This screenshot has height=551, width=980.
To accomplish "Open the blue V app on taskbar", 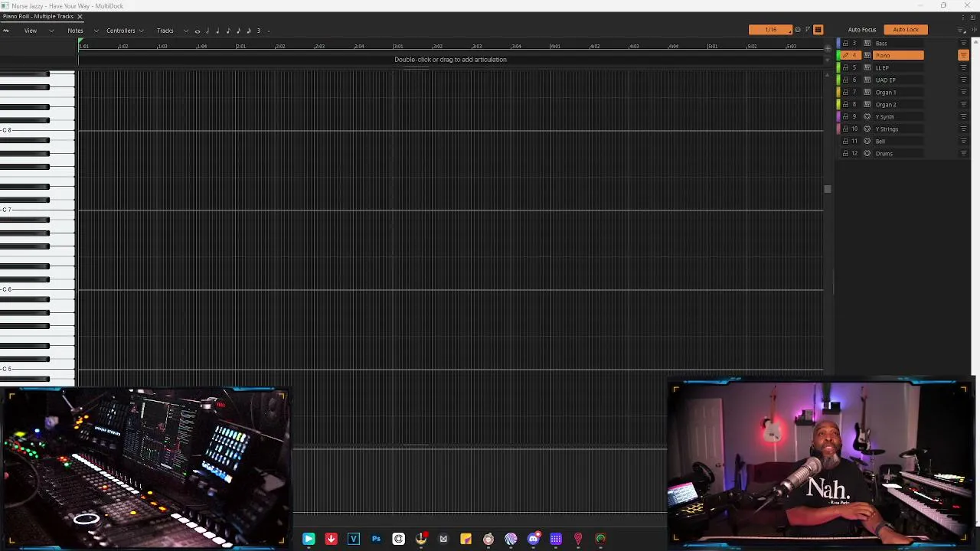I will pos(354,539).
